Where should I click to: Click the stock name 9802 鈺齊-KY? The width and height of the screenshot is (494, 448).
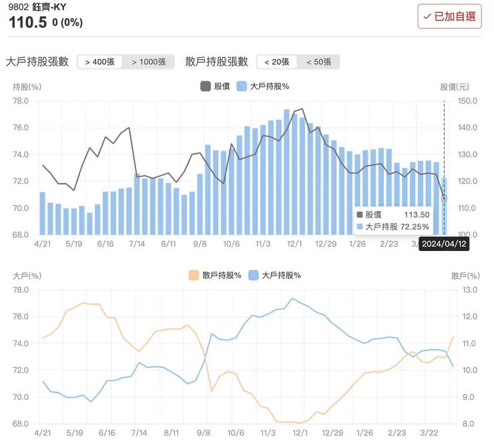tap(37, 7)
